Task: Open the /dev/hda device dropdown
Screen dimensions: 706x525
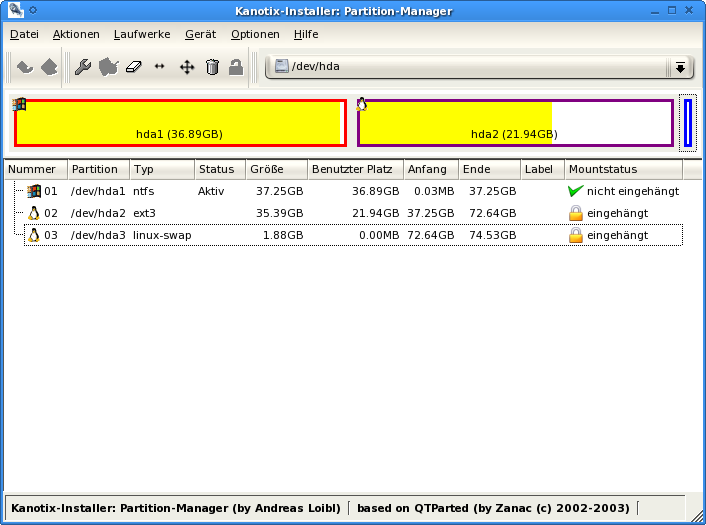Action: (479, 67)
